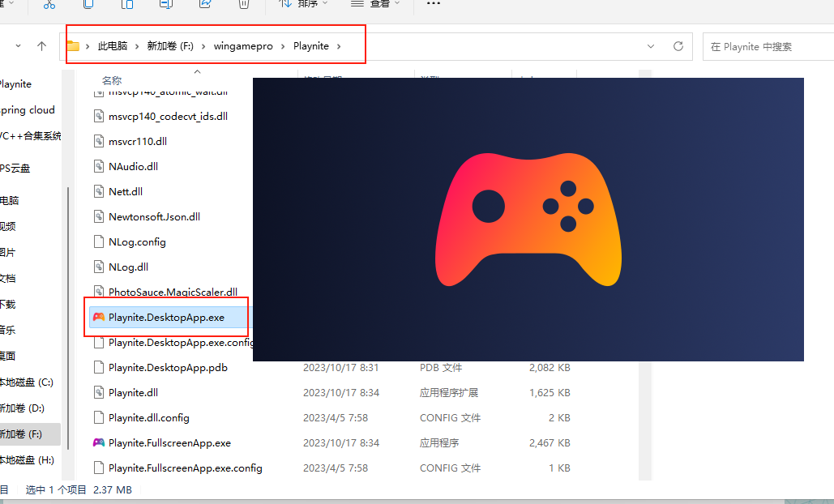Click the Cut scissors icon in toolbar
This screenshot has height=504, width=834.
pyautogui.click(x=49, y=5)
